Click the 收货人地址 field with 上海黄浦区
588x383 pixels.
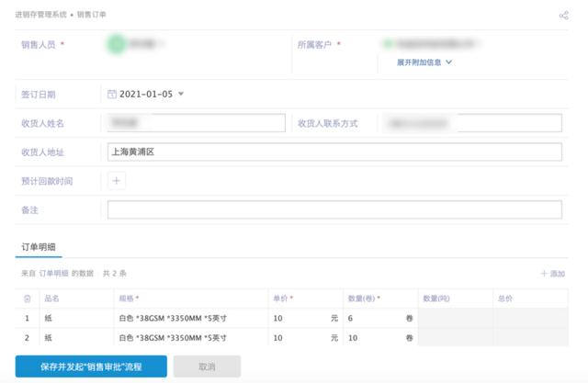coord(334,152)
